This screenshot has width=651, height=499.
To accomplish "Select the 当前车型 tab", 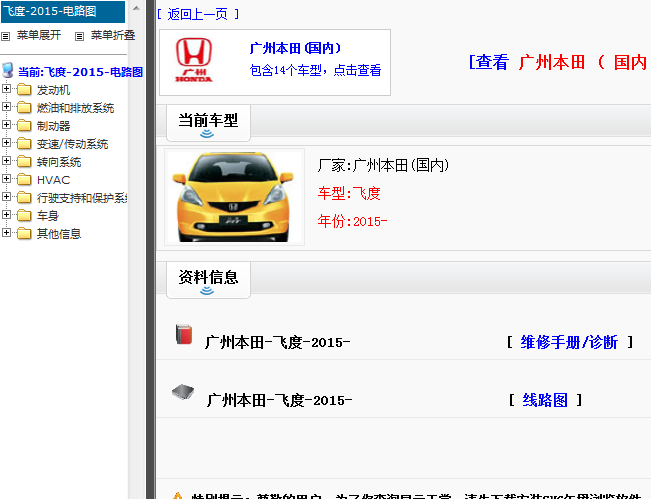I will click(208, 123).
